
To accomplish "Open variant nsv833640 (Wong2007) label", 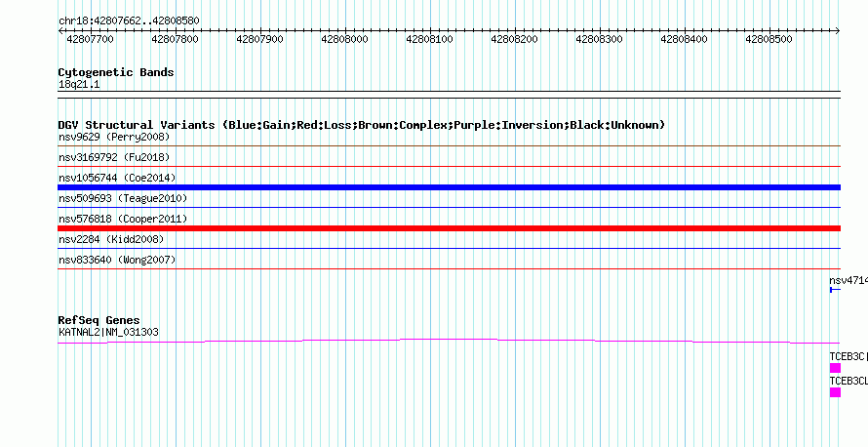I will [x=117, y=260].
